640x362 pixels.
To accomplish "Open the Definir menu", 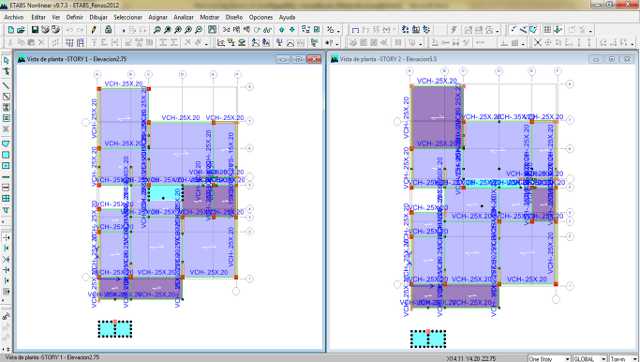I will click(75, 18).
